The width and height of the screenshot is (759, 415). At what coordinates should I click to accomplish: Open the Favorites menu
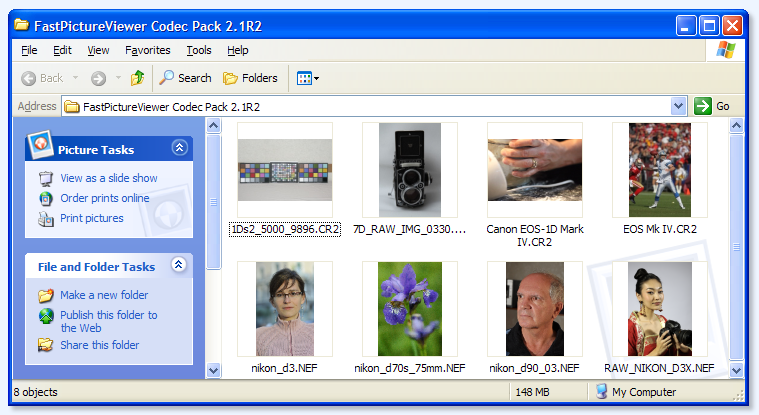pos(148,50)
